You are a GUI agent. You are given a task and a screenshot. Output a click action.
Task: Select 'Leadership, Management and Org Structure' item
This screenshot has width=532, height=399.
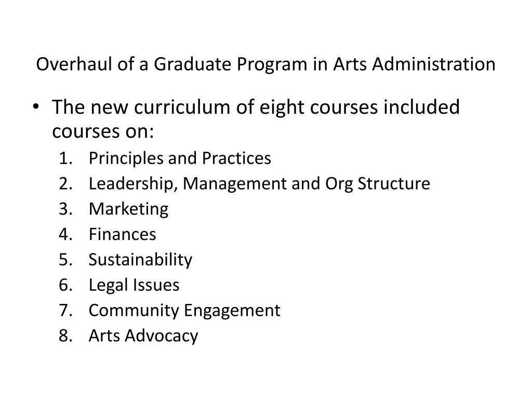(x=259, y=183)
